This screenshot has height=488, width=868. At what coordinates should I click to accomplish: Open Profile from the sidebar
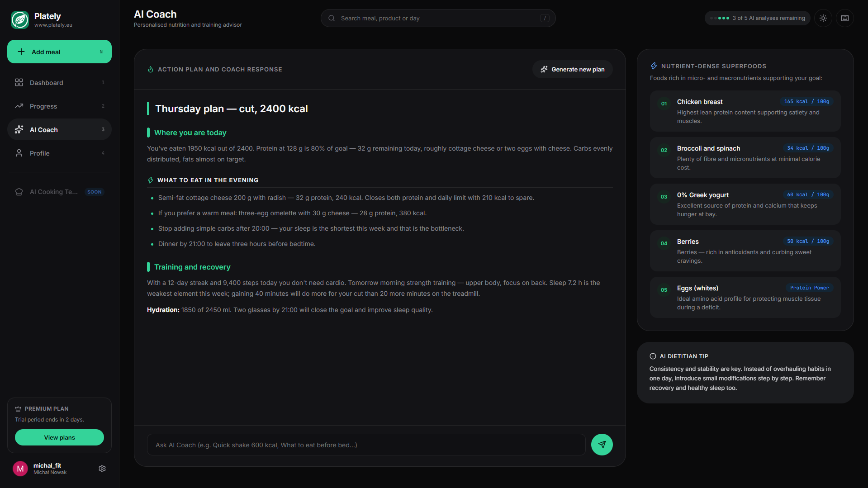[59, 153]
